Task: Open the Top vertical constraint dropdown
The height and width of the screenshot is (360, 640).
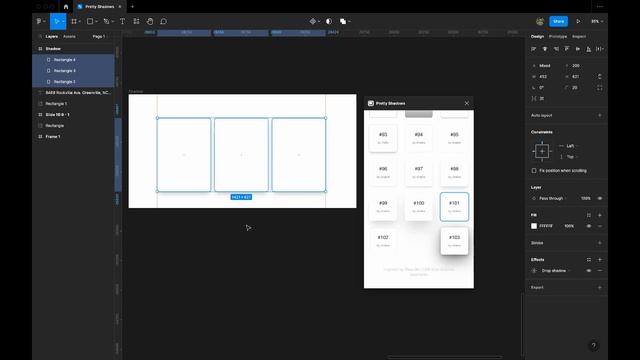Action: point(571,157)
